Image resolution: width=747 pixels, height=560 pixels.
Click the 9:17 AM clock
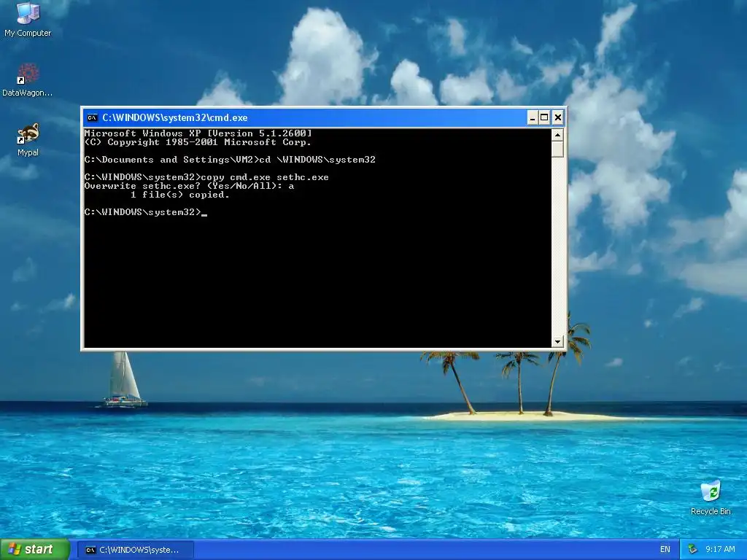(720, 550)
